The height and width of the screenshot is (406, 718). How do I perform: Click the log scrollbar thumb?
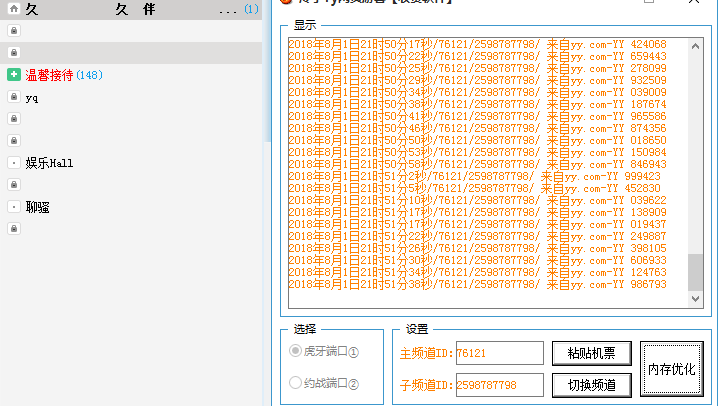click(x=696, y=272)
